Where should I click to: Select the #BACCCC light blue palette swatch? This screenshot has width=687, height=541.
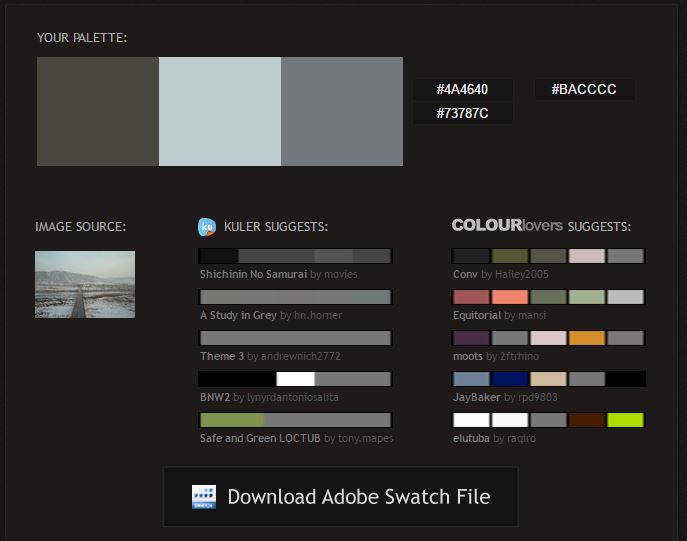[x=220, y=111]
